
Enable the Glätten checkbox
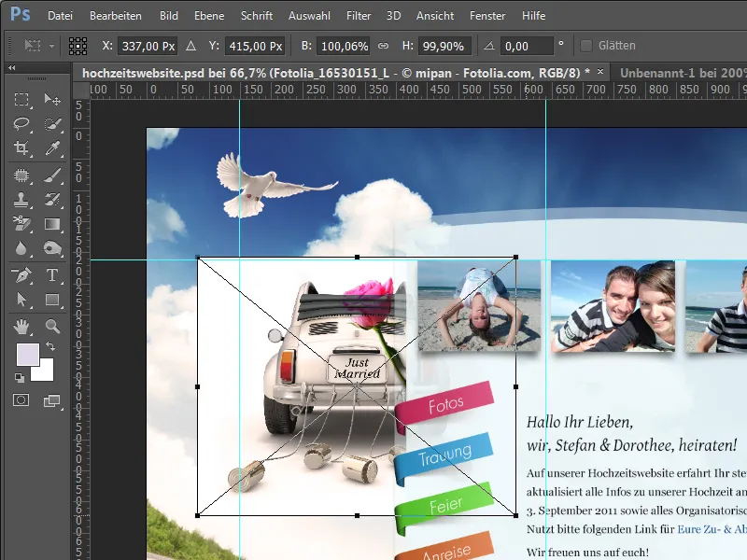coord(586,46)
